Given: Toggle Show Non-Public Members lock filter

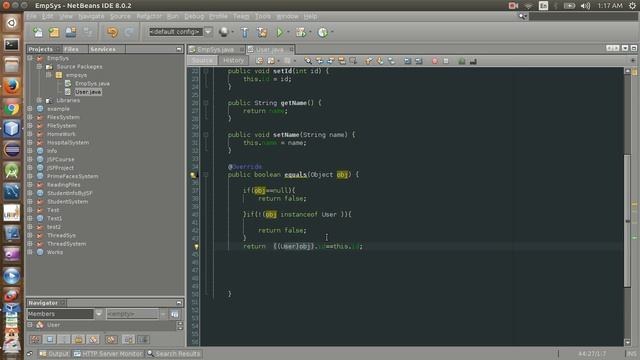Looking at the screenshot, I should point(78,339).
